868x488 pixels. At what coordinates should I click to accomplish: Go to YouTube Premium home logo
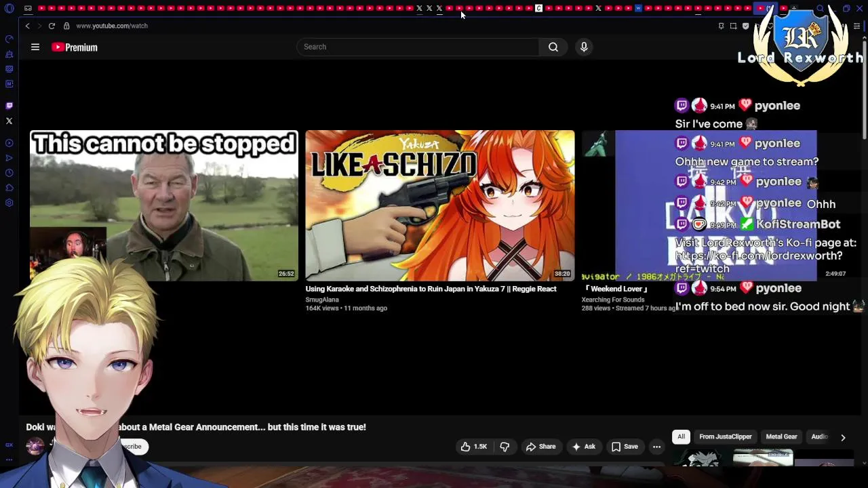click(x=75, y=47)
